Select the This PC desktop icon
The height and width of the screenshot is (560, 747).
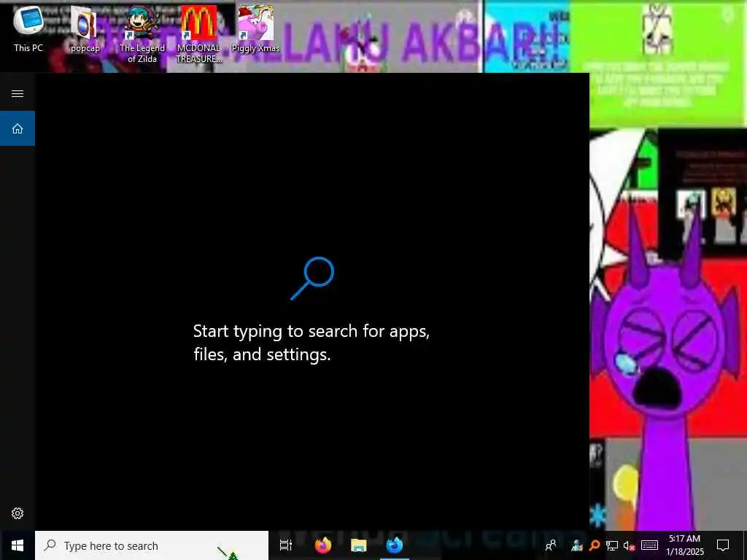point(28,28)
